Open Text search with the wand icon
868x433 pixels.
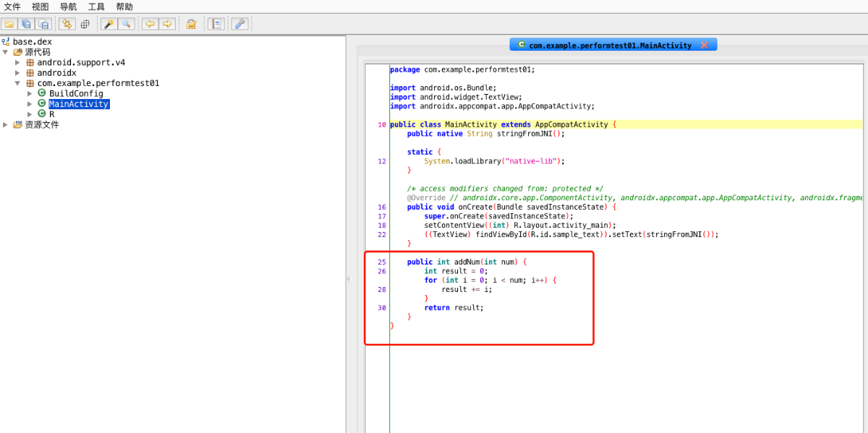109,24
